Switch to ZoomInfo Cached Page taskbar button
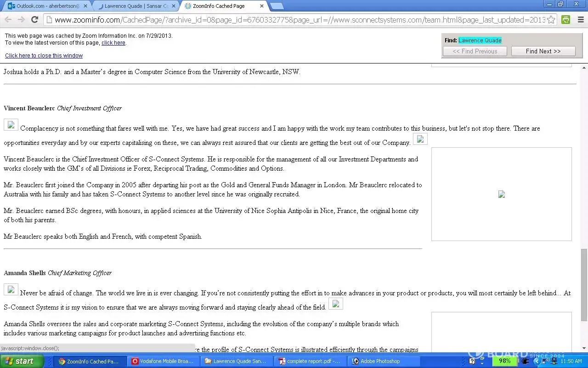The image size is (588, 368). [90, 361]
